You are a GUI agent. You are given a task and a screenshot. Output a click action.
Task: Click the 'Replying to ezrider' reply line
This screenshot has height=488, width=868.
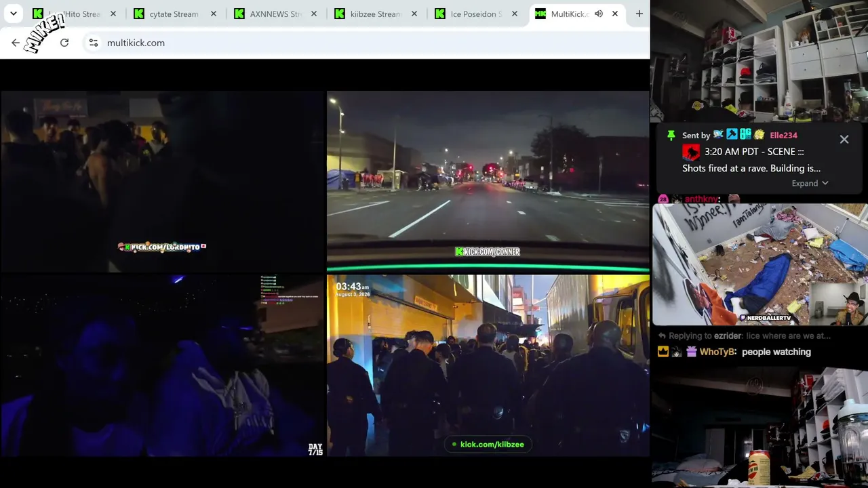click(743, 335)
